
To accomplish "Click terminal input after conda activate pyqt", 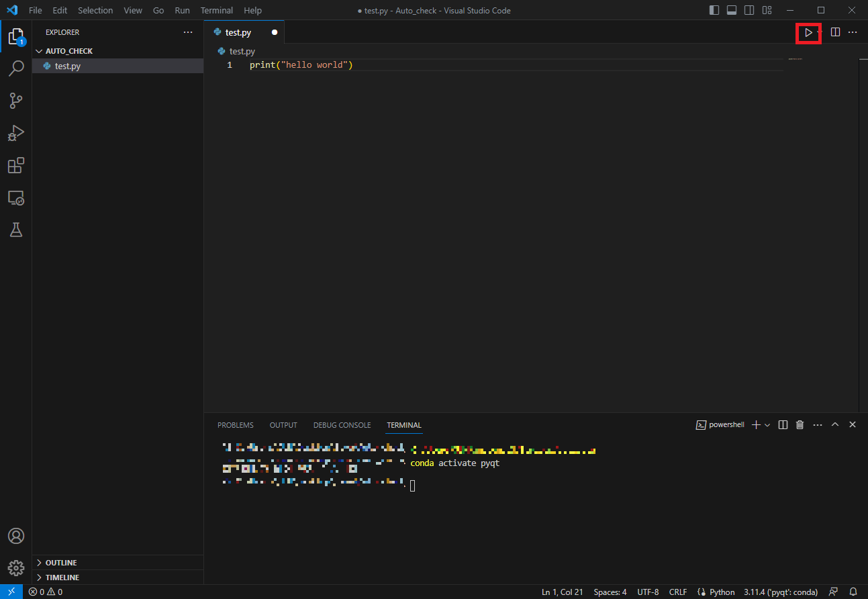I will 413,486.
